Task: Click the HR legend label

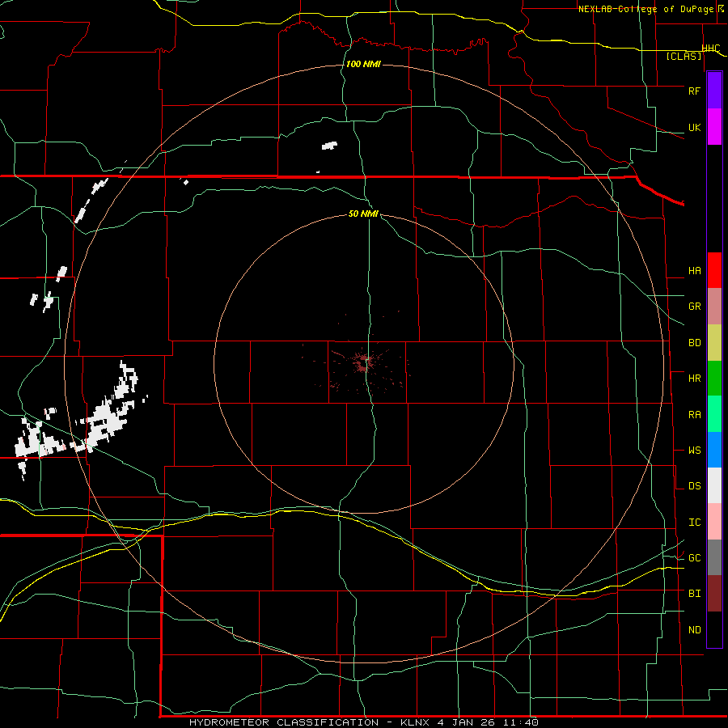Action: point(695,379)
